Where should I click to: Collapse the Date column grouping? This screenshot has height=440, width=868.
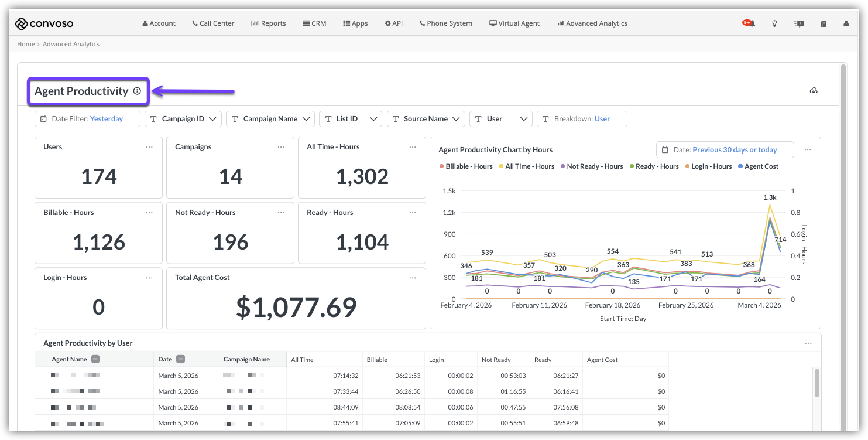tap(181, 360)
